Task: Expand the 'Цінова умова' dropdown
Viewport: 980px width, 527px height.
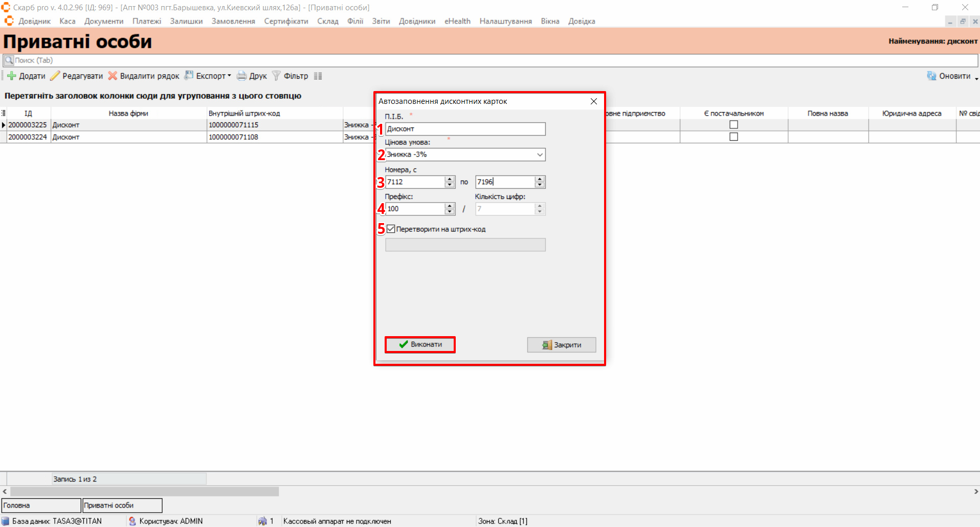Action: point(540,155)
